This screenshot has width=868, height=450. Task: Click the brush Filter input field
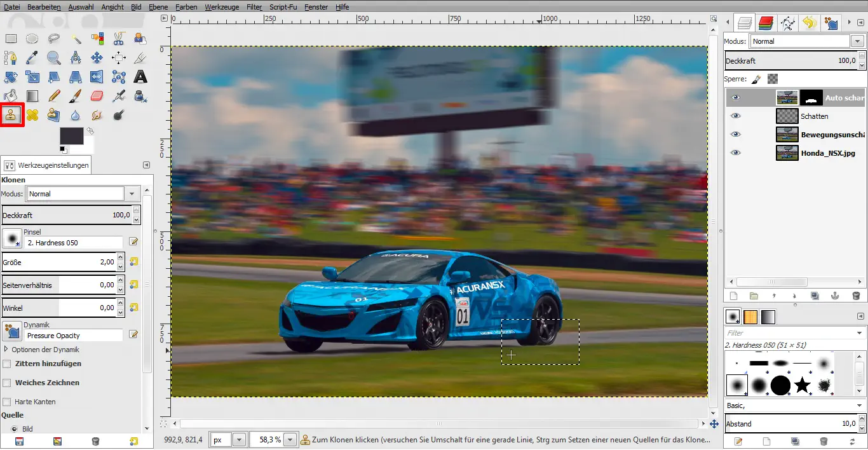point(788,333)
